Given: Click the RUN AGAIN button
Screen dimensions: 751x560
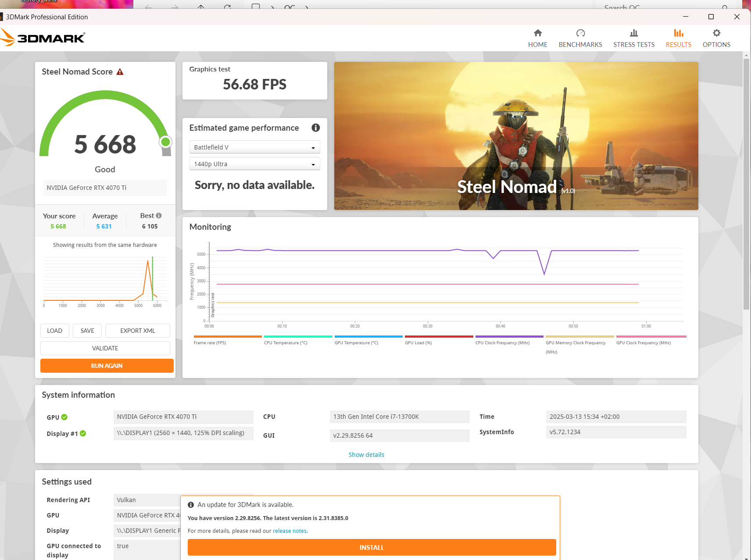Looking at the screenshot, I should [107, 366].
